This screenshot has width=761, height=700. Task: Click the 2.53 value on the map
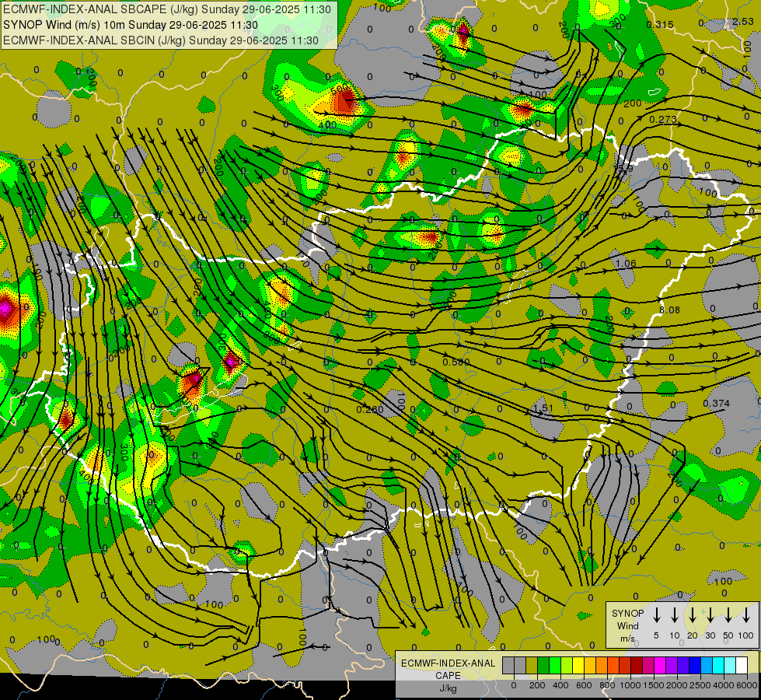point(743,21)
